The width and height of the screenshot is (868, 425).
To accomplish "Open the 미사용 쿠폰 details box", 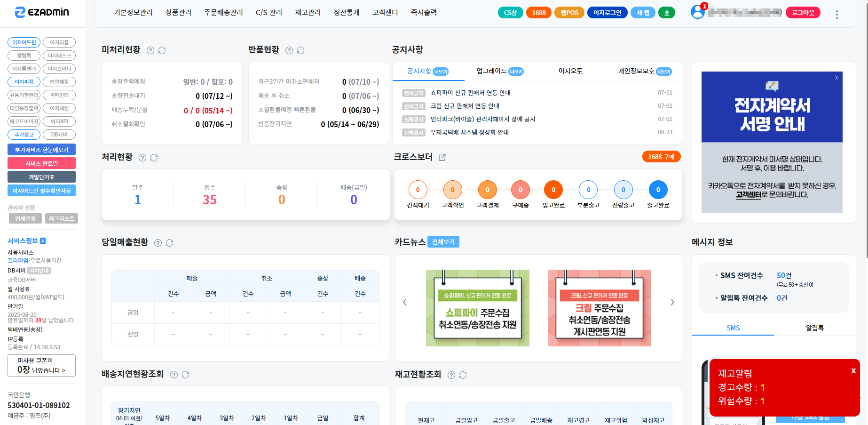I will 41,366.
